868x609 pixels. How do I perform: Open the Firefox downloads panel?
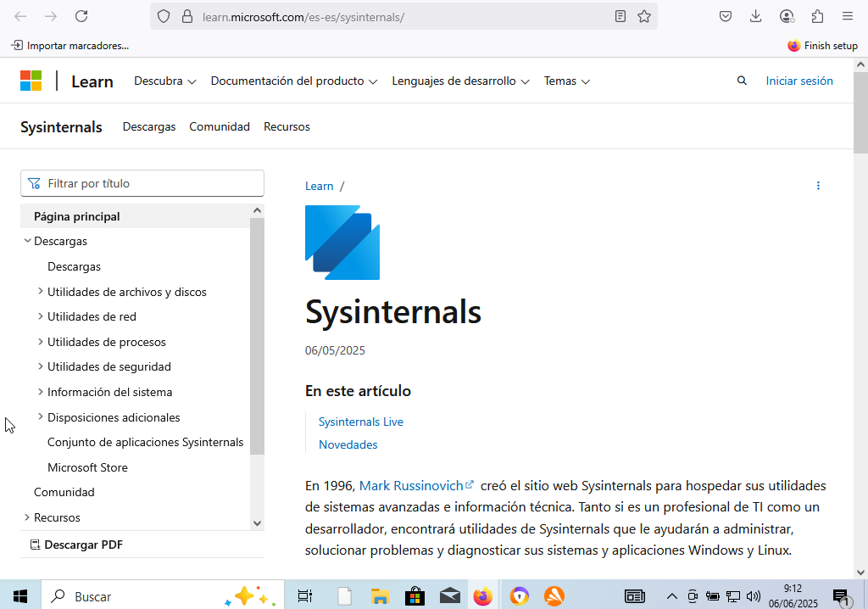[755, 17]
